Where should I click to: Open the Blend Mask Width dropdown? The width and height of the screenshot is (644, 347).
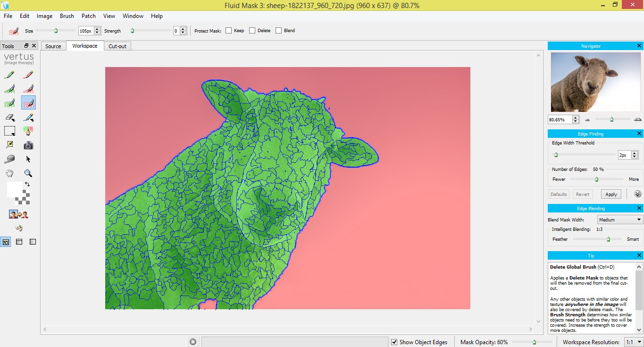620,220
